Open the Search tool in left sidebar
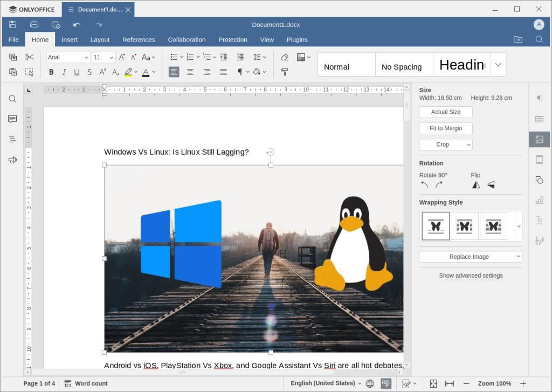This screenshot has width=552, height=392. [12, 99]
